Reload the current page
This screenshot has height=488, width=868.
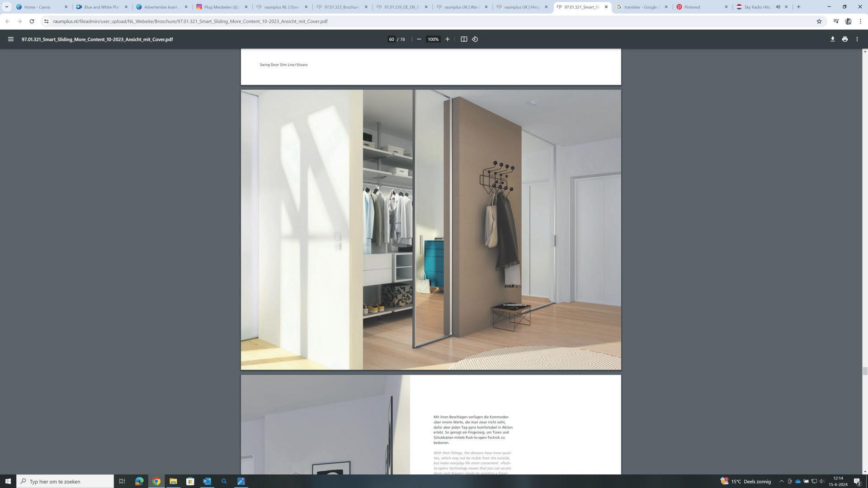(32, 21)
